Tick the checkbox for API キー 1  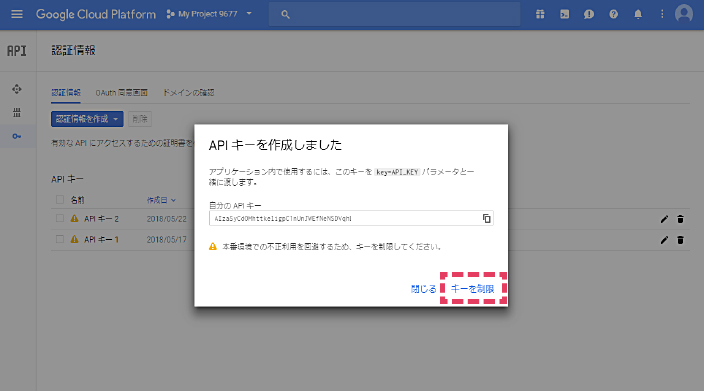coord(60,239)
